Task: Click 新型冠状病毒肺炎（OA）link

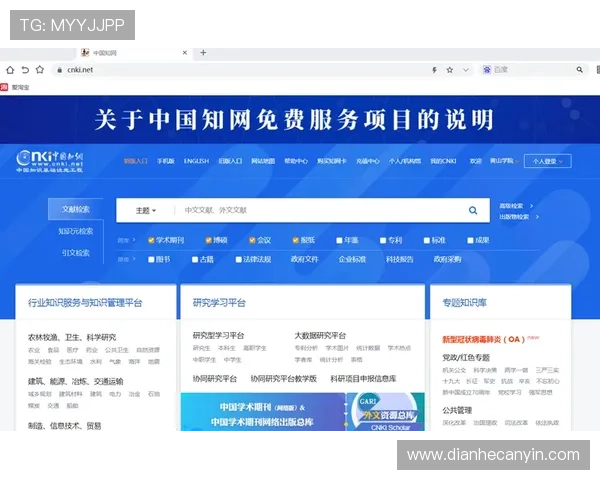Action: (484, 339)
